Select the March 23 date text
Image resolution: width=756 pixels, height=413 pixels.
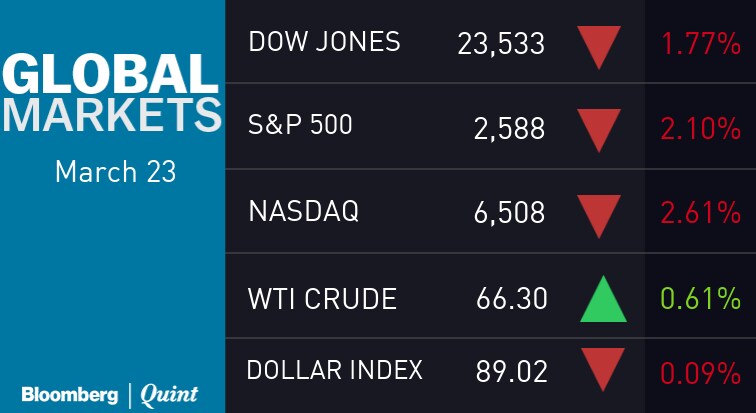(115, 171)
